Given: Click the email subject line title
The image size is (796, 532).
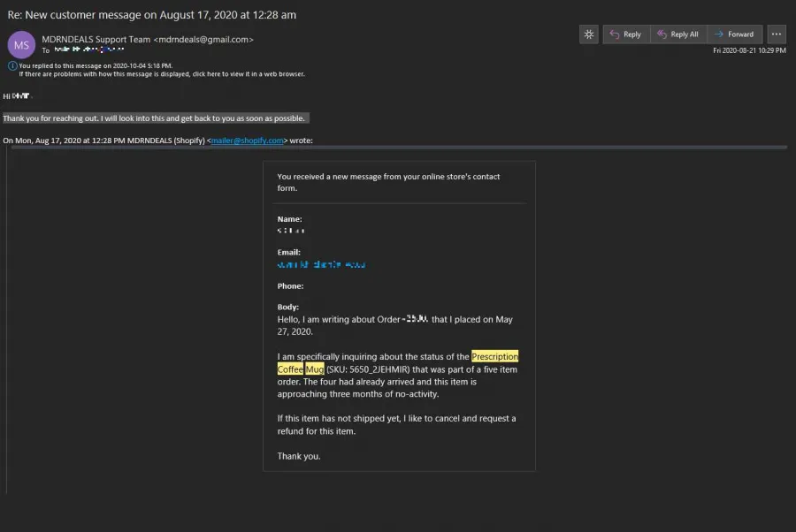Looking at the screenshot, I should coord(151,15).
